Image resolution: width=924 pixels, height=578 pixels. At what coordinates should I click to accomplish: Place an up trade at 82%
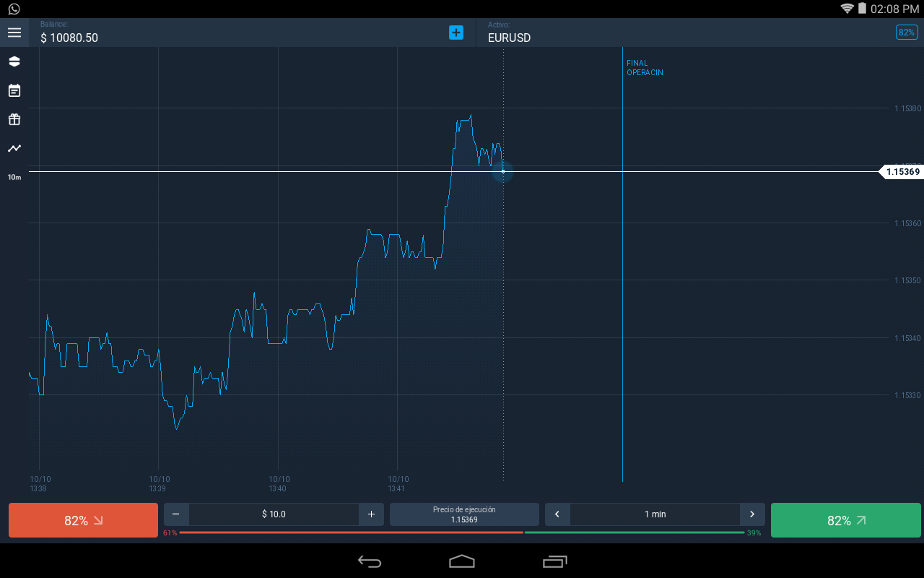(x=846, y=520)
